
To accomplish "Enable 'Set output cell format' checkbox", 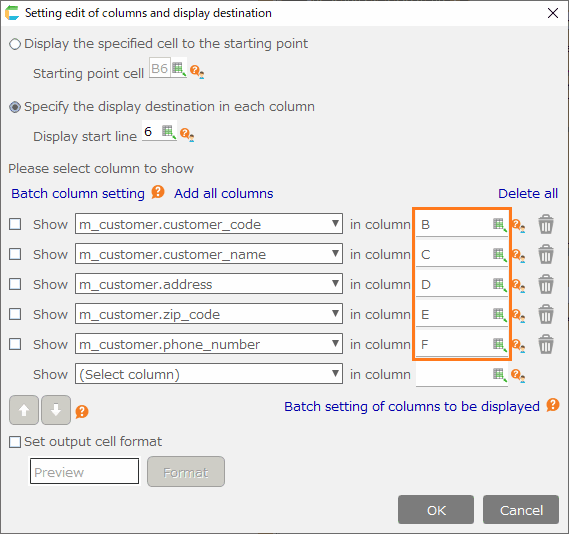I will coord(15,442).
